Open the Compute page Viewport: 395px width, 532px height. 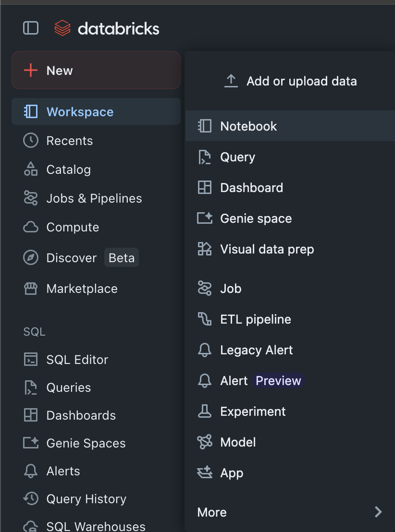click(x=96, y=227)
